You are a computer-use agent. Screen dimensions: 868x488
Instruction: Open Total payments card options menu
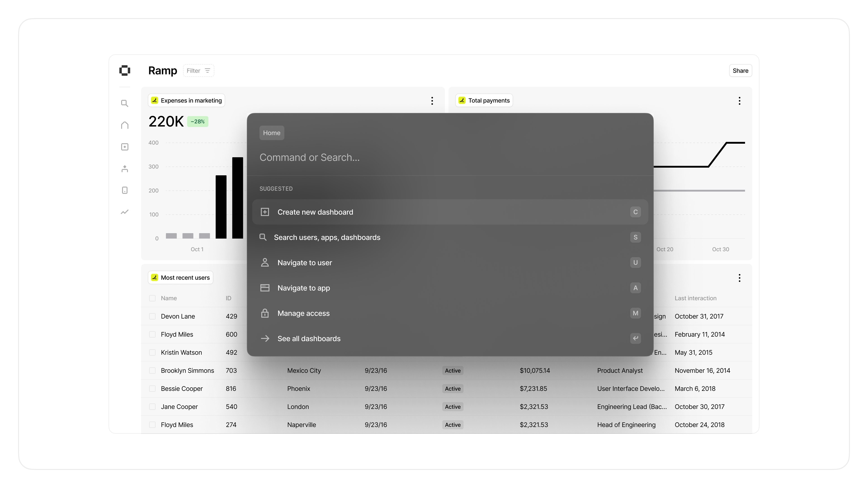point(739,101)
